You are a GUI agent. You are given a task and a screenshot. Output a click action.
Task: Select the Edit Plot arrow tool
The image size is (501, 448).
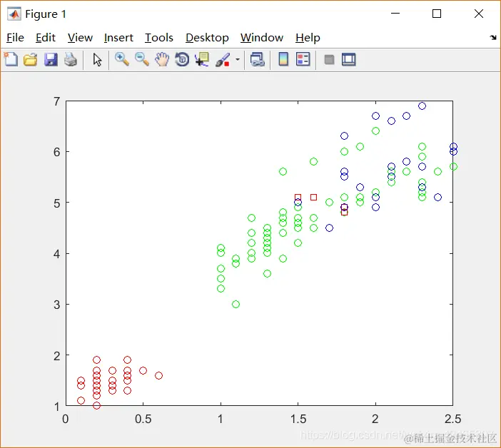[97, 60]
